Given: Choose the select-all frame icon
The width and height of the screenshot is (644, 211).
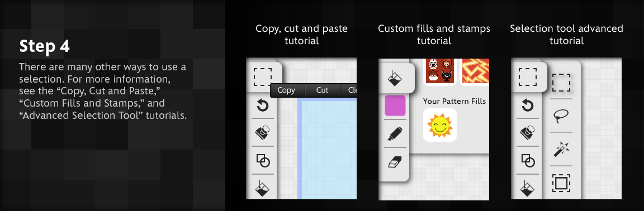Looking at the screenshot, I should pos(561,183).
